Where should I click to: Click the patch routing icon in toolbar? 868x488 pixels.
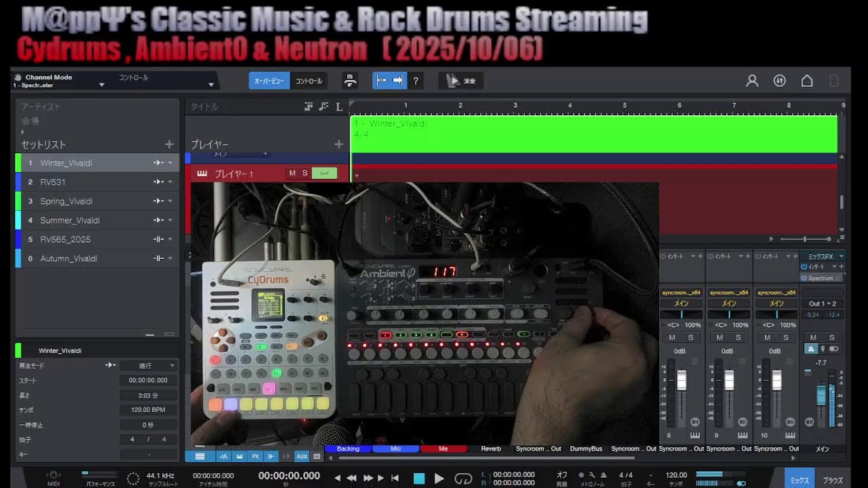tap(350, 81)
